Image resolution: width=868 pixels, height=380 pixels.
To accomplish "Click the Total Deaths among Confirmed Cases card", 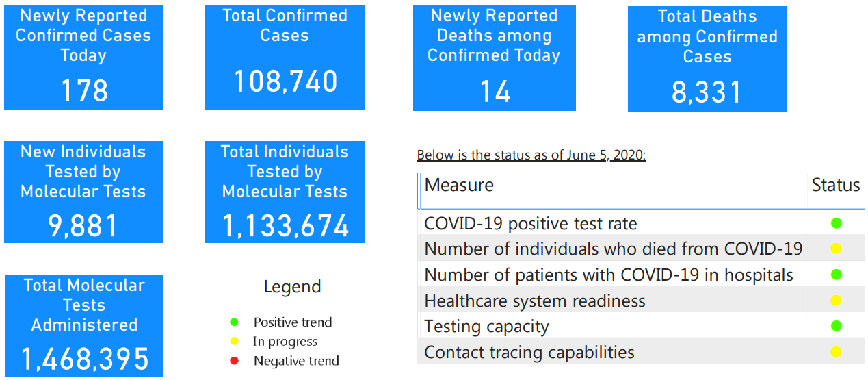I will point(707,58).
